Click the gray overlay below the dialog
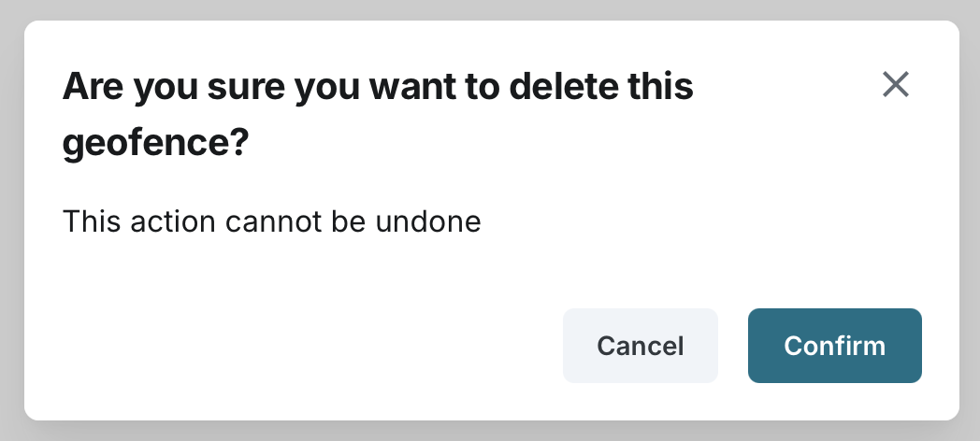The image size is (980, 441). (x=490, y=431)
